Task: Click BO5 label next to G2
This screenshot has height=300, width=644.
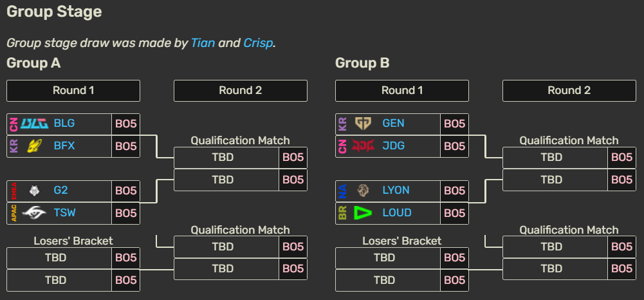Action: pyautogui.click(x=126, y=191)
